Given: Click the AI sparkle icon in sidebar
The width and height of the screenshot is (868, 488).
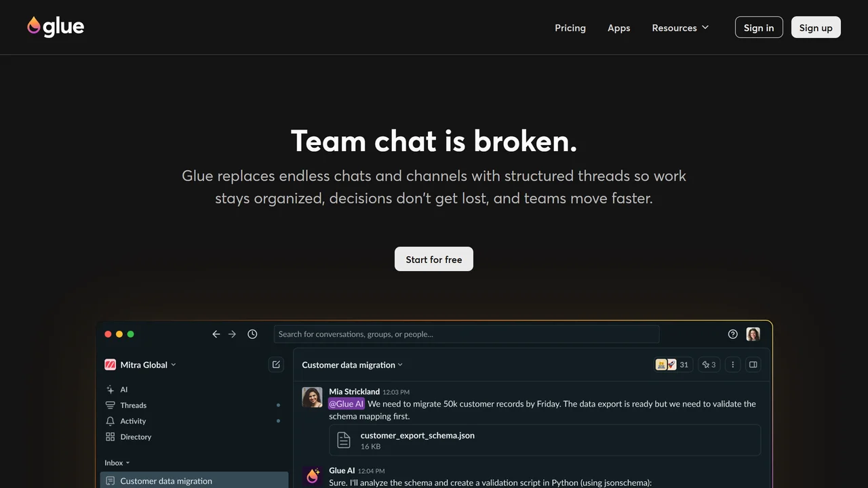Looking at the screenshot, I should [111, 390].
